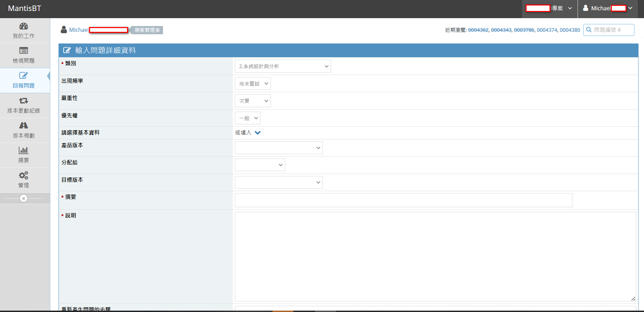This screenshot has width=644, height=312.
Task: Open the 分配給 assign-to dropdown
Action: [260, 165]
